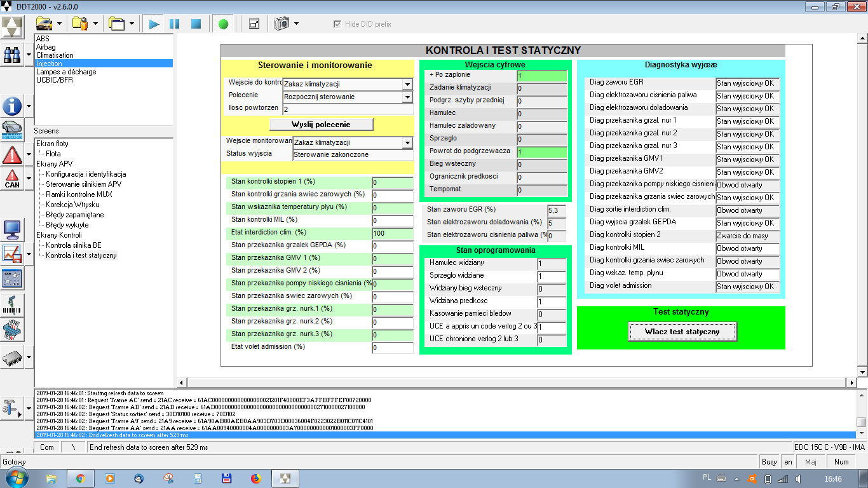The width and height of the screenshot is (868, 488).
Task: Click the blue information icon
Action: (x=12, y=106)
